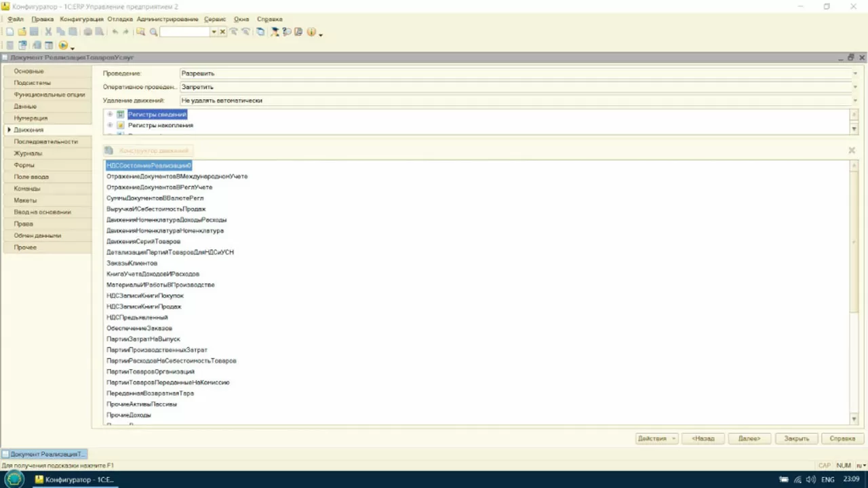Viewport: 868px width, 488px height.
Task: Click the Print preview icon
Action: (99, 31)
